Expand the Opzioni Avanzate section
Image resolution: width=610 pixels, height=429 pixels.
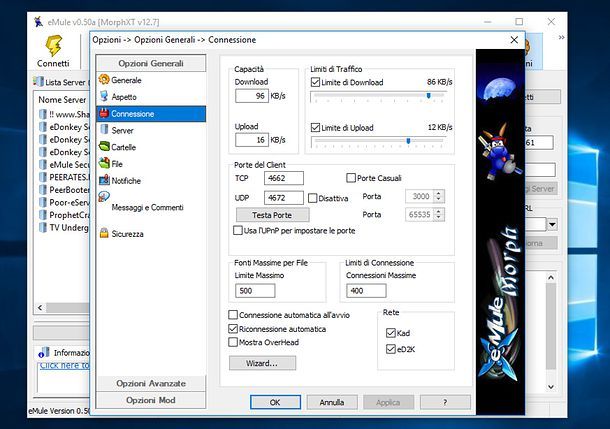click(151, 383)
